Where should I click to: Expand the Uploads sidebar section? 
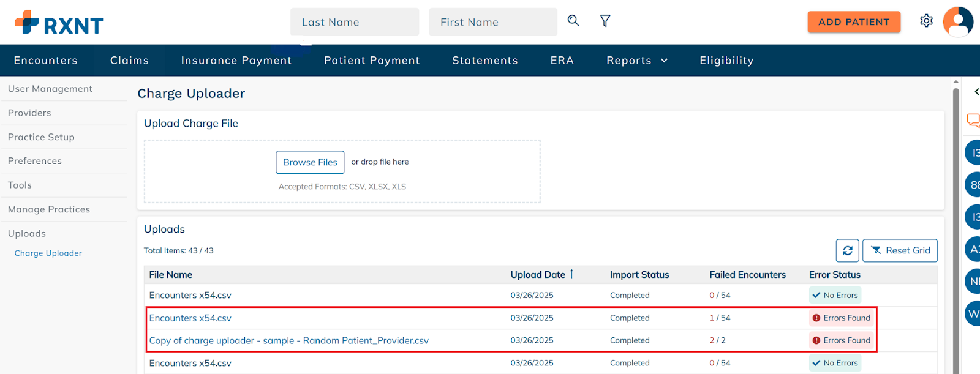27,234
